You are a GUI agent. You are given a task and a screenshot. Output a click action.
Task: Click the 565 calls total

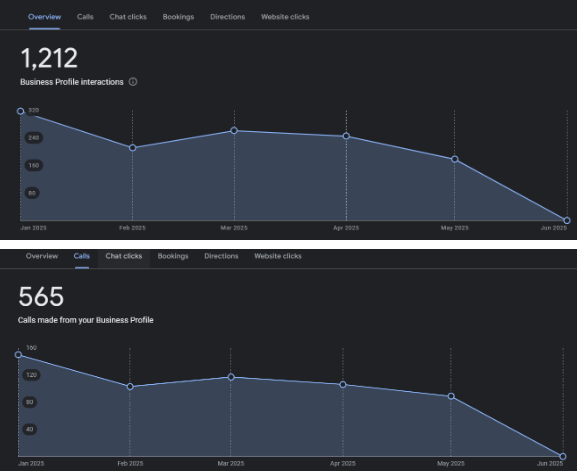pyautogui.click(x=41, y=297)
